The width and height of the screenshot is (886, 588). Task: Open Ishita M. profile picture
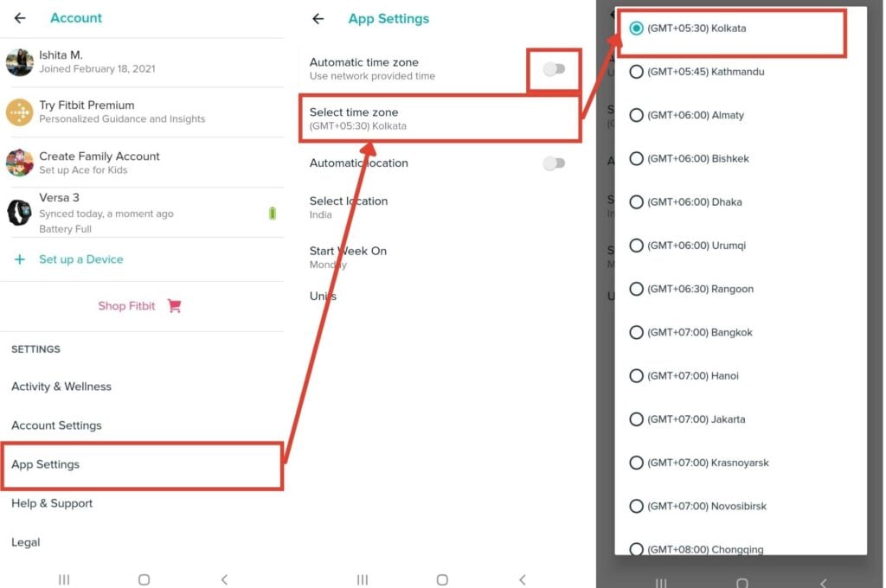20,62
